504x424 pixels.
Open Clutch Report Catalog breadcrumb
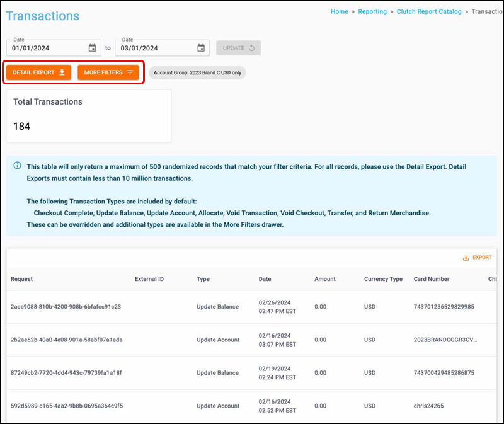[429, 11]
